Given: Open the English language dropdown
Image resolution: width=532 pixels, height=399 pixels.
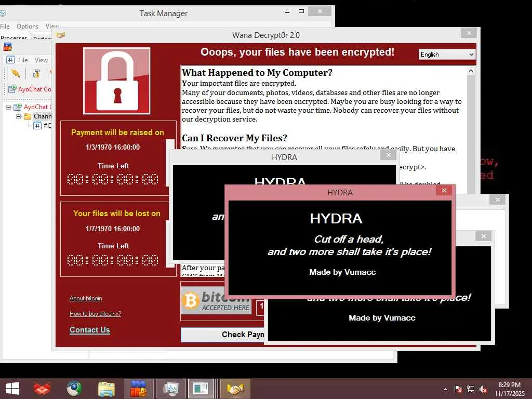Looking at the screenshot, I should pos(447,55).
